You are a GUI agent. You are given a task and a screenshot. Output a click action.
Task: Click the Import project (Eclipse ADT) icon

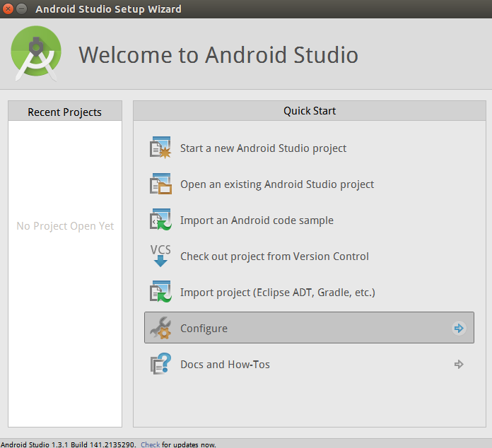(160, 293)
